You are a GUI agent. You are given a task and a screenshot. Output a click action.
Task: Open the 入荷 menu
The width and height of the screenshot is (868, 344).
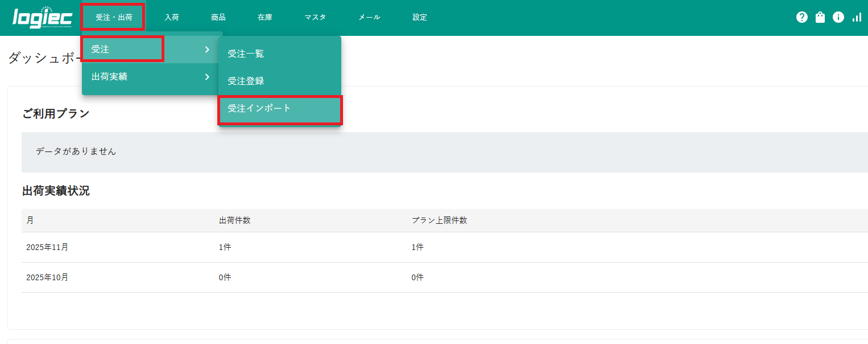point(172,17)
